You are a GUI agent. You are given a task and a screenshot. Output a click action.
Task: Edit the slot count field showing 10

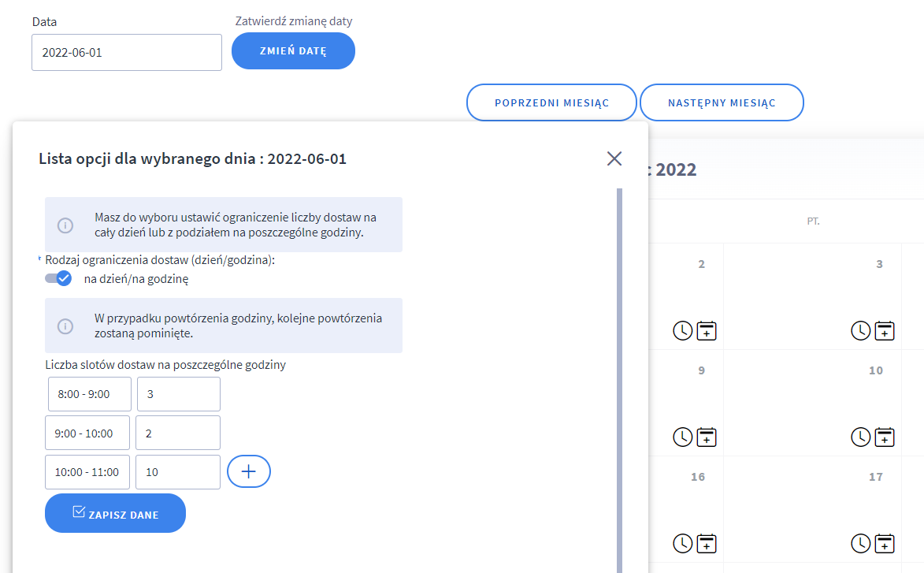[x=178, y=472]
